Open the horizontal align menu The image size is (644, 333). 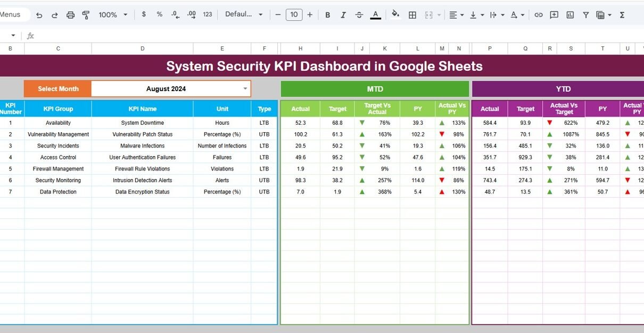pos(456,15)
